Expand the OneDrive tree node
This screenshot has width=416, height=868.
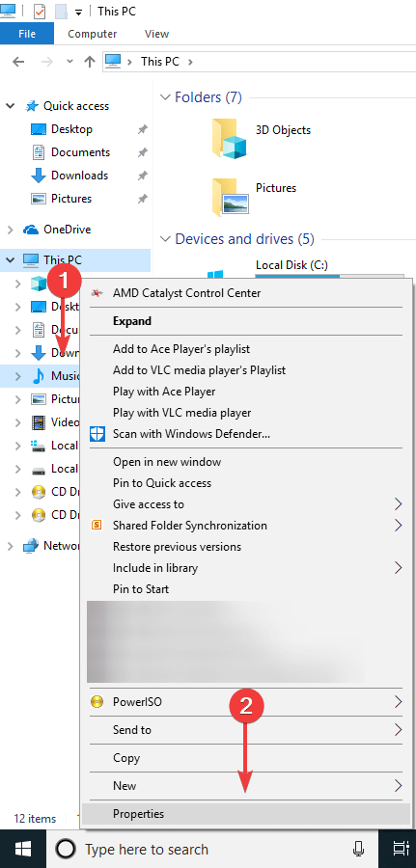(x=10, y=230)
